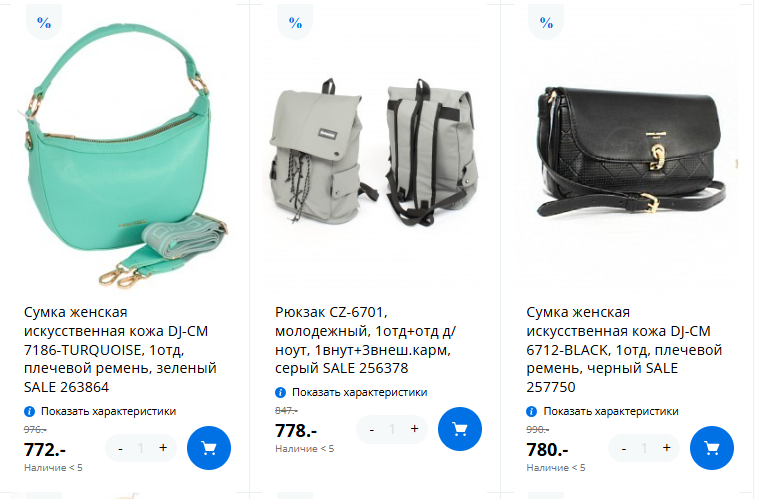
Task: Add black DJ-CM 6712 bag to cart
Action: click(711, 448)
